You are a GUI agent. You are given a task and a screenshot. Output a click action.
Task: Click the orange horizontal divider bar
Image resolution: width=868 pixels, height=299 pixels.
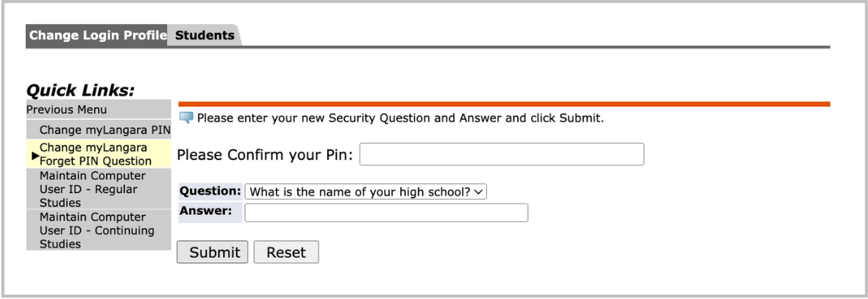point(504,104)
